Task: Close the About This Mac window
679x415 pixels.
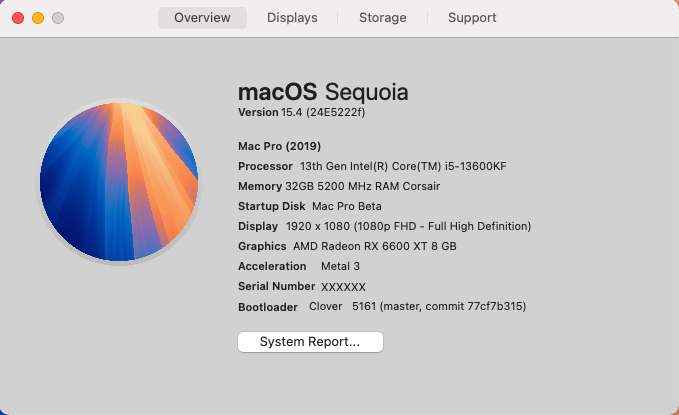Action: (x=18, y=18)
